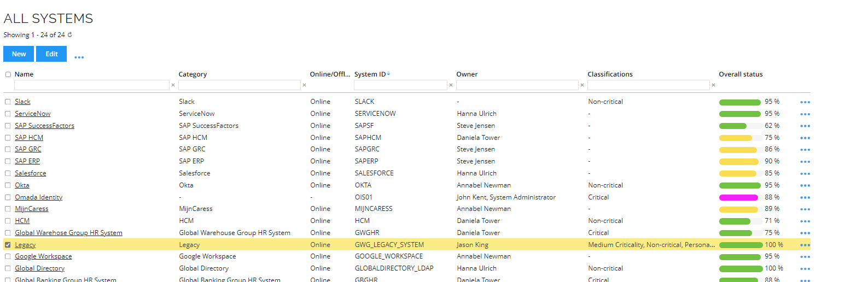Click the GLOBALDIRECTORY_LDAP system ID cell

click(x=394, y=268)
